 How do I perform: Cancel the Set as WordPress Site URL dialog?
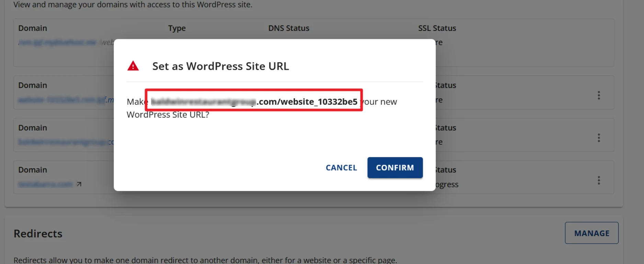point(341,168)
